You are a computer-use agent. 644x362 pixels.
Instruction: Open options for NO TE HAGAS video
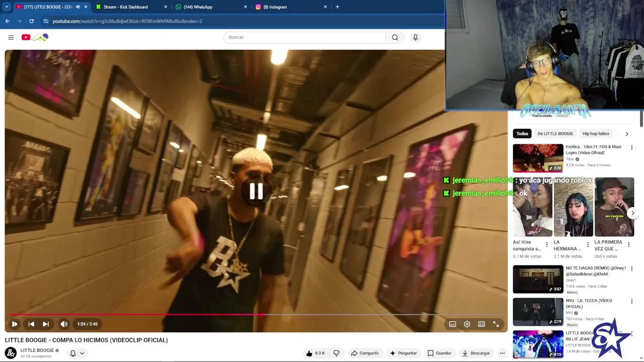coord(632,268)
